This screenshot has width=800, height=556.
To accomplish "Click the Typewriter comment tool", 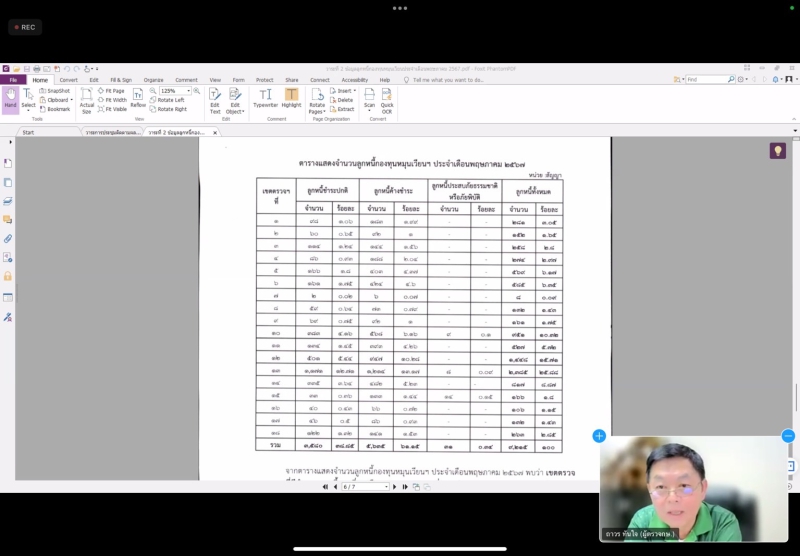I will point(266,98).
